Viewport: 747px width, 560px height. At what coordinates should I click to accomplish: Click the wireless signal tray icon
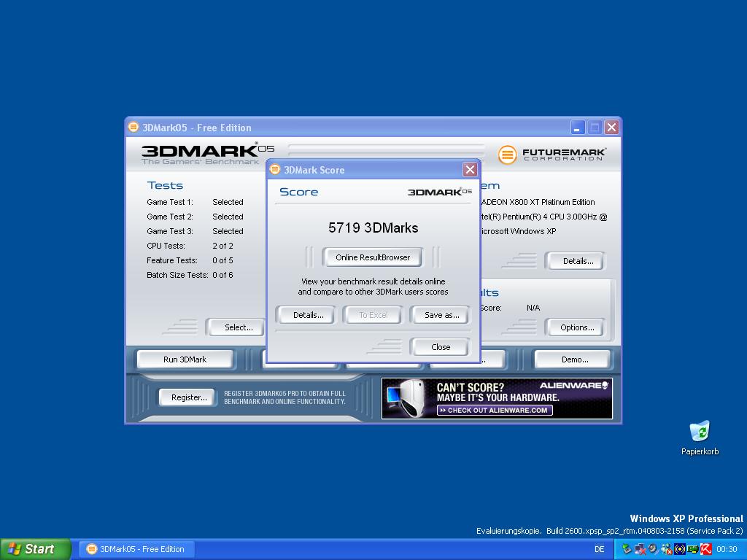point(680,549)
